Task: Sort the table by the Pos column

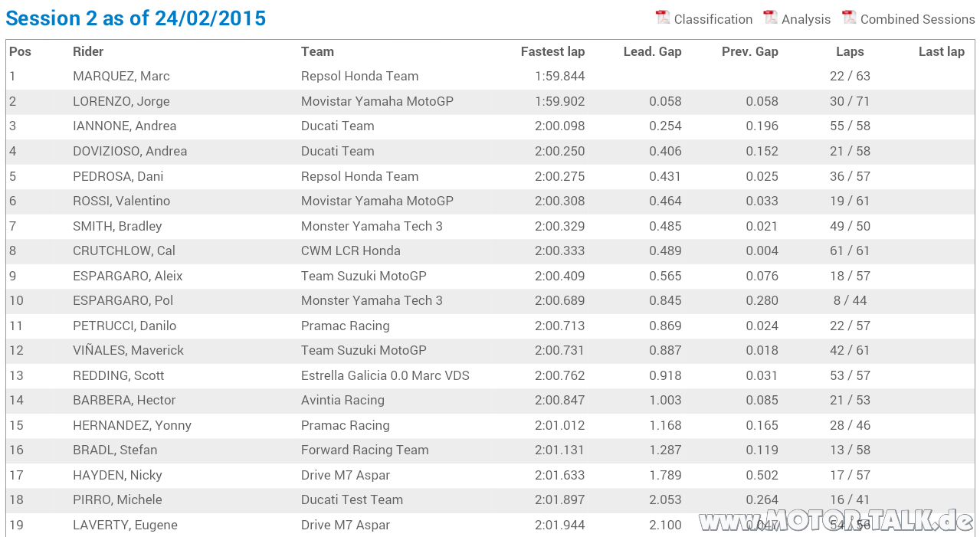Action: pos(18,51)
